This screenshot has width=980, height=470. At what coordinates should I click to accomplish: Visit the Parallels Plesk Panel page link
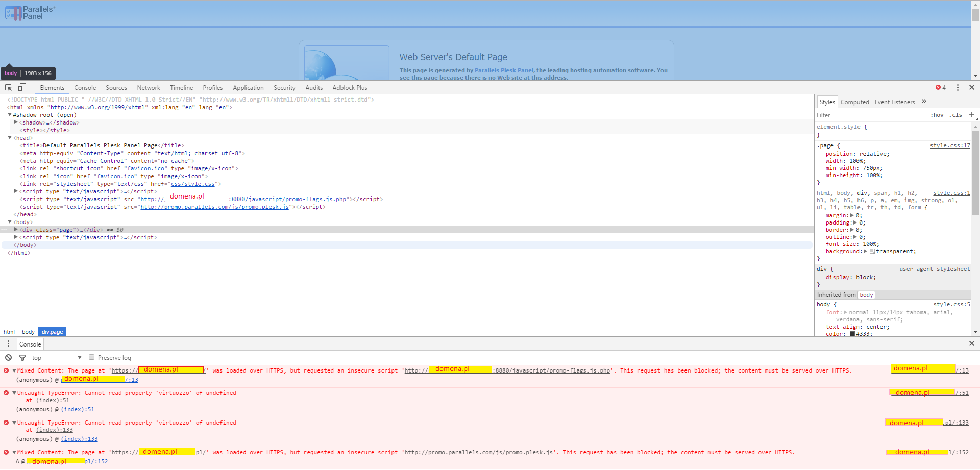pyautogui.click(x=504, y=70)
